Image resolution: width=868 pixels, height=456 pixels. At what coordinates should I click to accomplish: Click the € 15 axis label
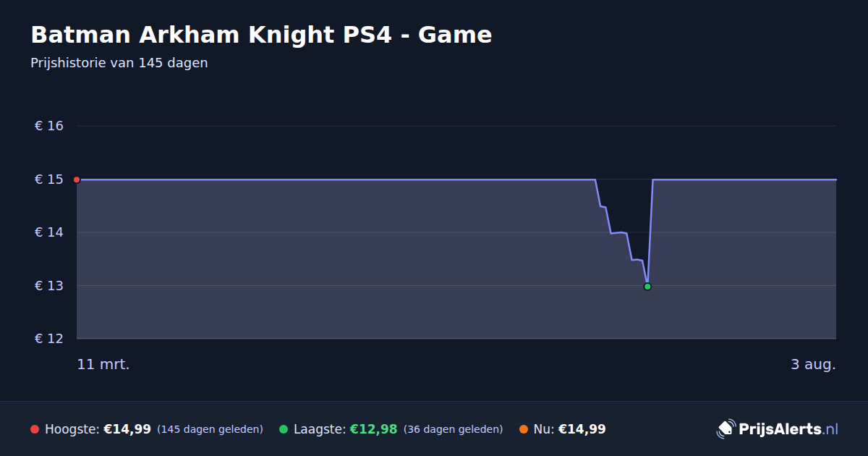[x=49, y=180]
